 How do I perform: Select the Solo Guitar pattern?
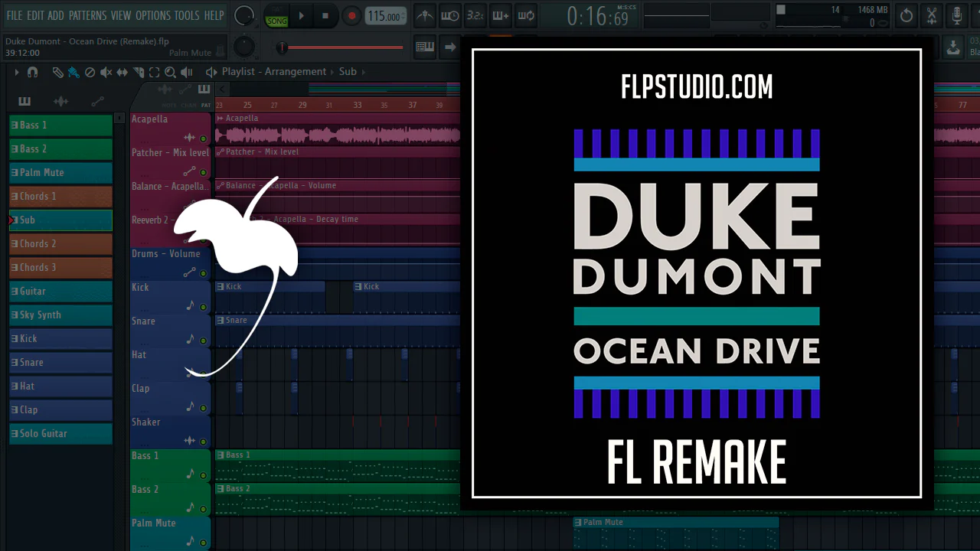tap(60, 434)
